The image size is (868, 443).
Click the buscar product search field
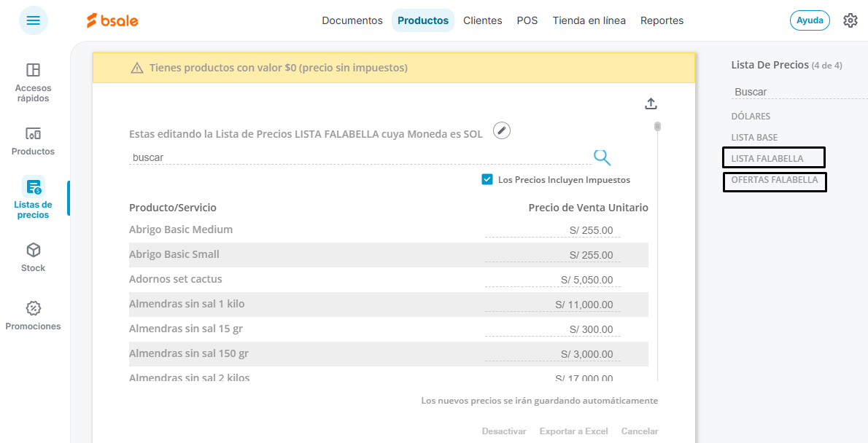[x=360, y=157]
